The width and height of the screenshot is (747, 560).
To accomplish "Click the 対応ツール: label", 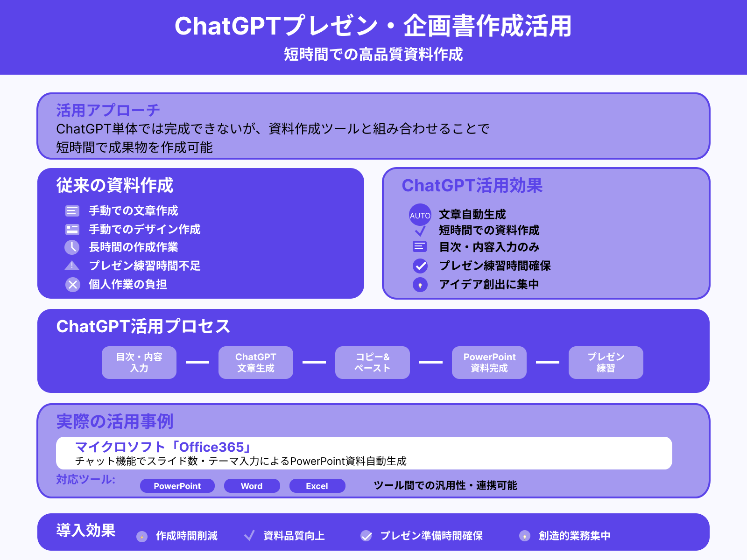I will [x=86, y=479].
